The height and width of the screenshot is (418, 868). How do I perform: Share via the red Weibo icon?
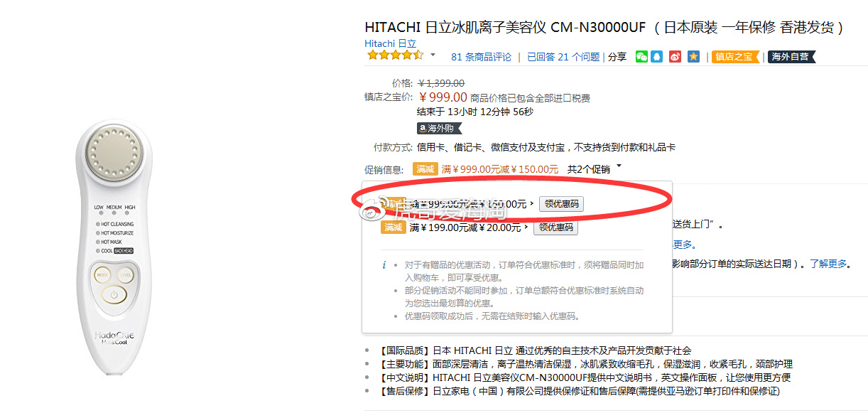pos(676,56)
